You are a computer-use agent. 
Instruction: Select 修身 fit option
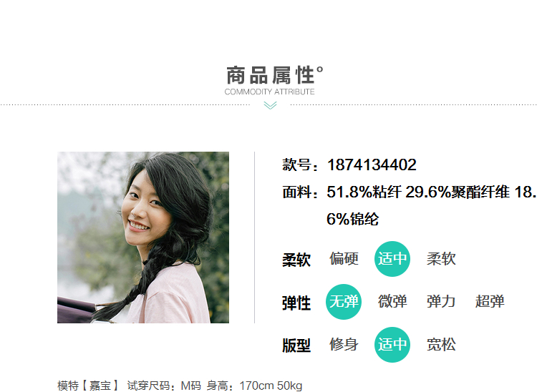click(x=344, y=345)
